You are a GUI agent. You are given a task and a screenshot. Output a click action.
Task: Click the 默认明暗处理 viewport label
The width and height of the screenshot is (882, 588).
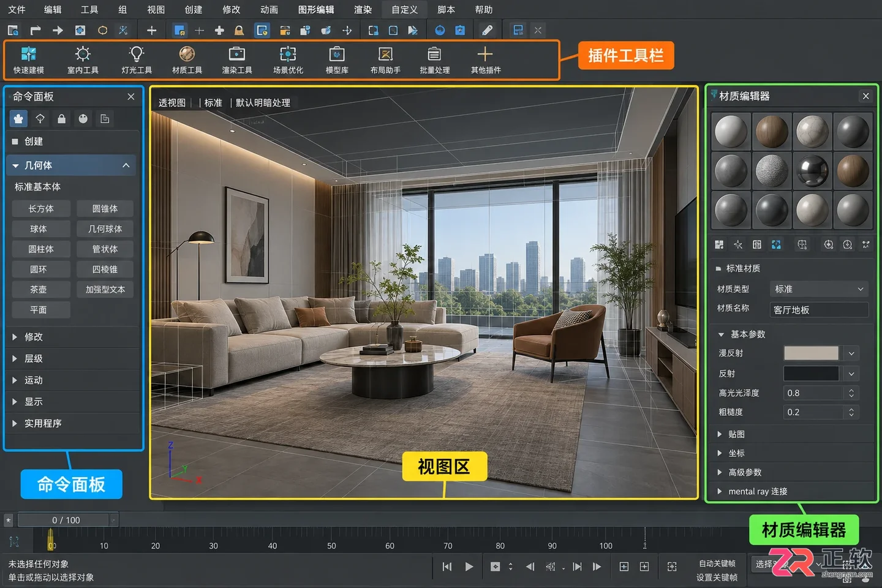(x=263, y=103)
